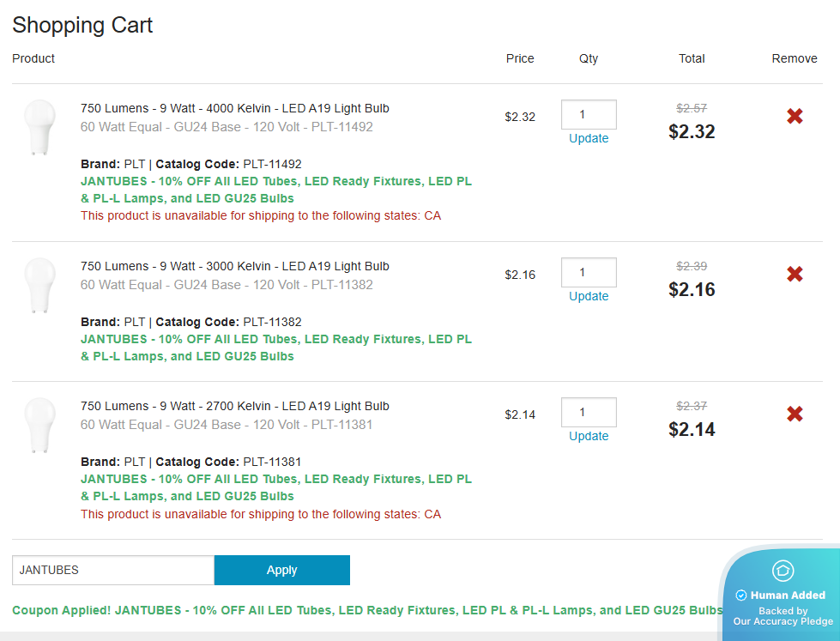Open the 3000 Kelvin bulb product thumbnail
840x641 pixels.
[39, 285]
